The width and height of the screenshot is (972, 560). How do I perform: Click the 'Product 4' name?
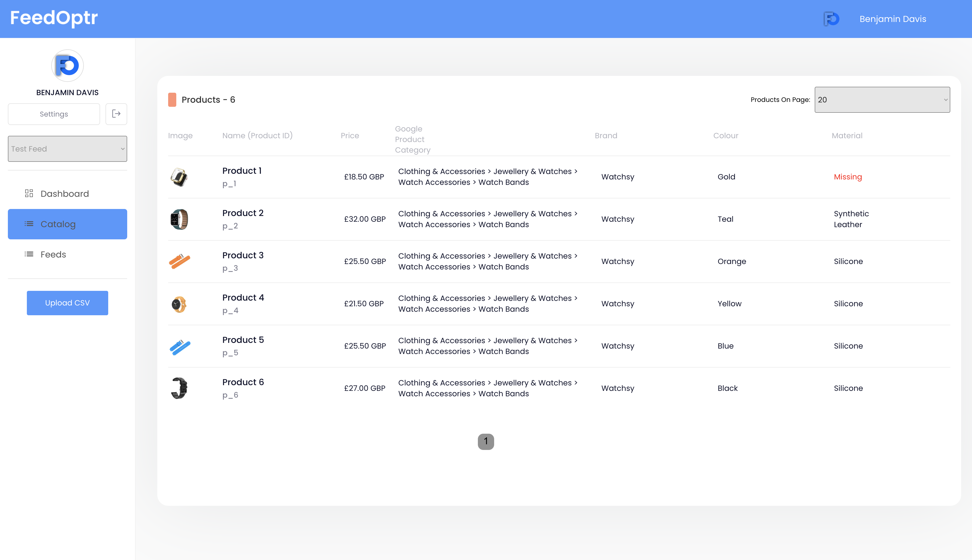[x=243, y=298]
